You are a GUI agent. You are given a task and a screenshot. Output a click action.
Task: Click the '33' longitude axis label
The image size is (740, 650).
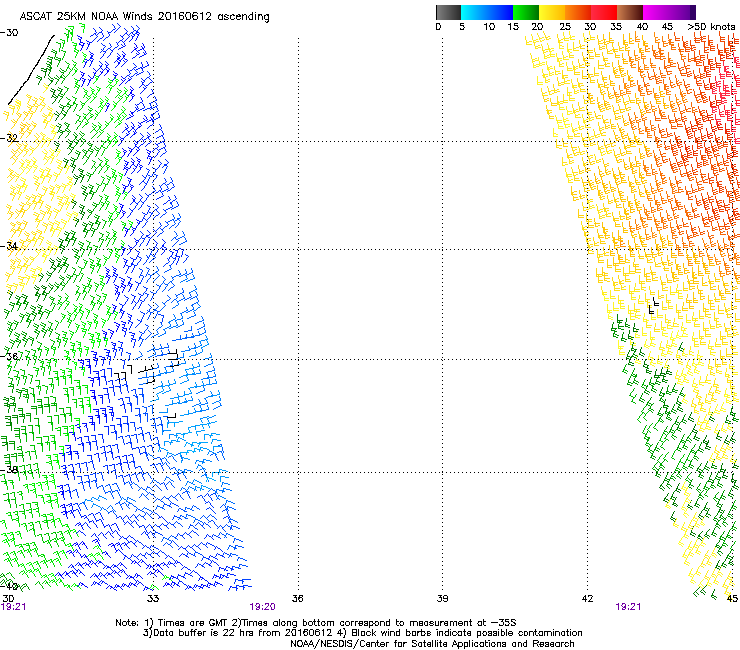pyautogui.click(x=153, y=599)
